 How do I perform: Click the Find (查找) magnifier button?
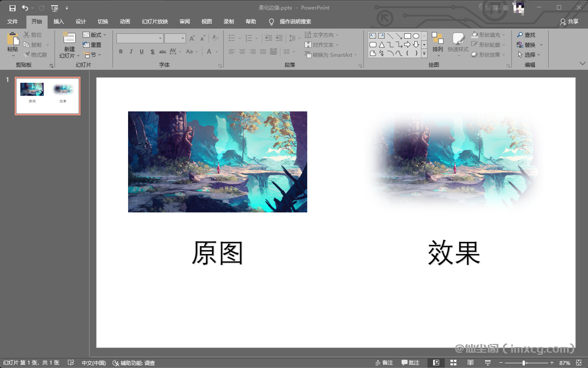pos(526,35)
